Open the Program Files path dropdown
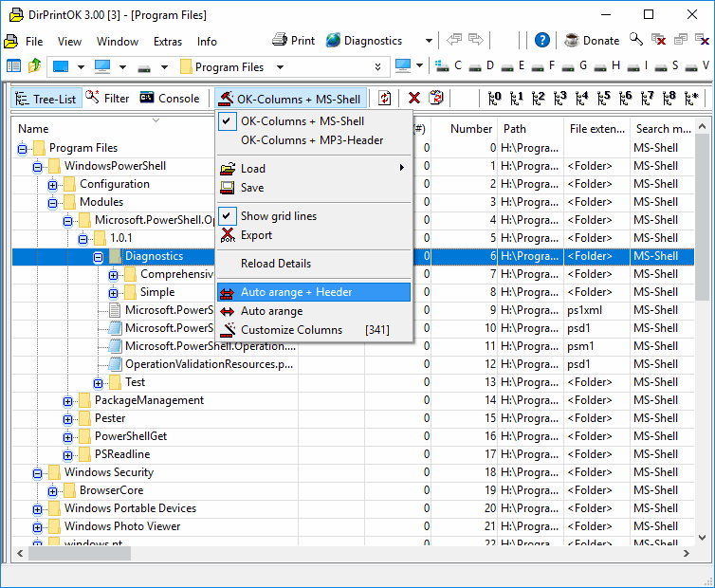The width and height of the screenshot is (715, 588). pos(281,67)
